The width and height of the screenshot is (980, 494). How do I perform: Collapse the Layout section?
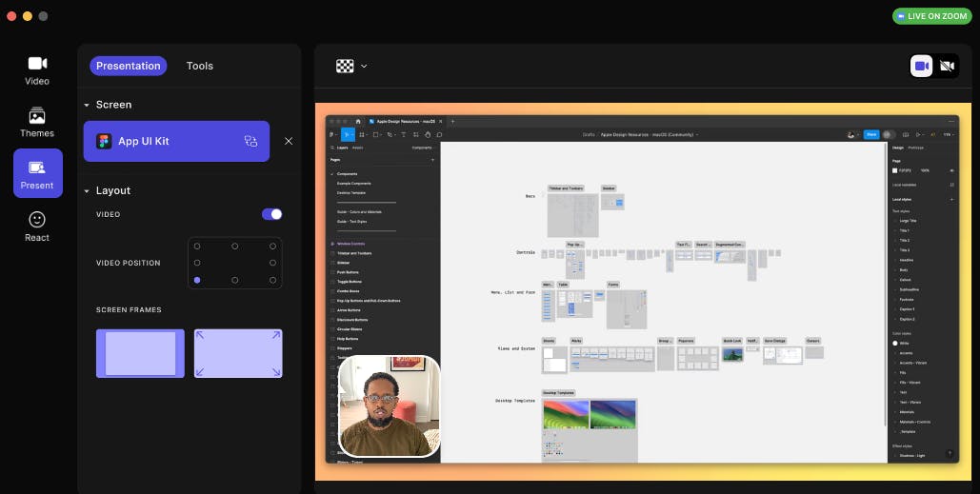(x=87, y=190)
